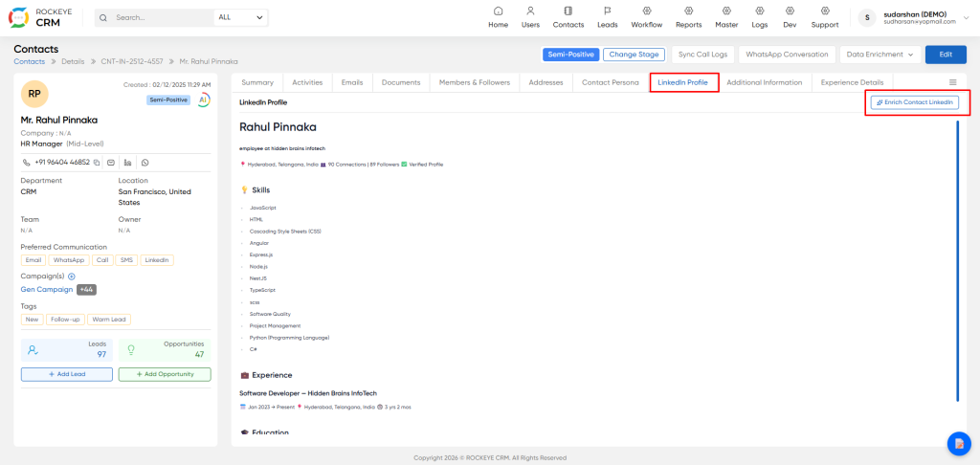This screenshot has width=980, height=465.
Task: Follow the Contacts breadcrumb link
Action: [x=30, y=61]
